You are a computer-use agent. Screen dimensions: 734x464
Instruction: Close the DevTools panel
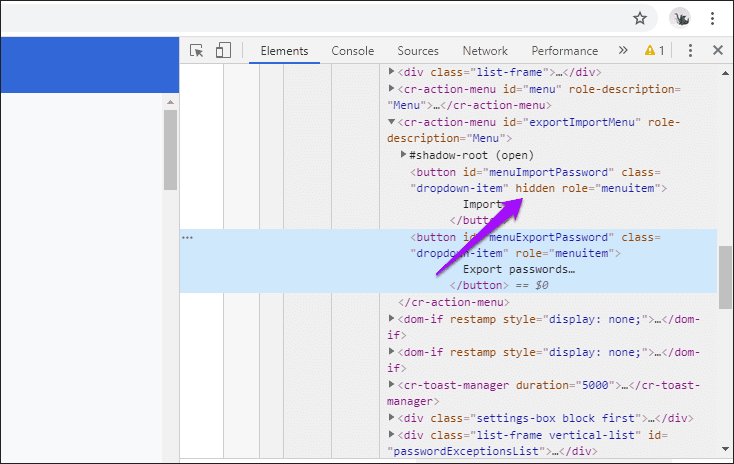point(718,50)
